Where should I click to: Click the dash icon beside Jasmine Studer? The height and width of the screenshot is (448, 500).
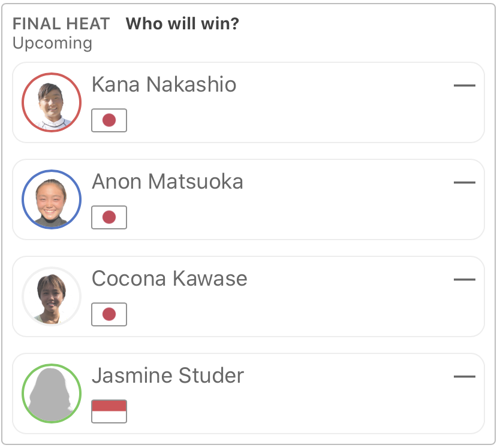pos(464,377)
